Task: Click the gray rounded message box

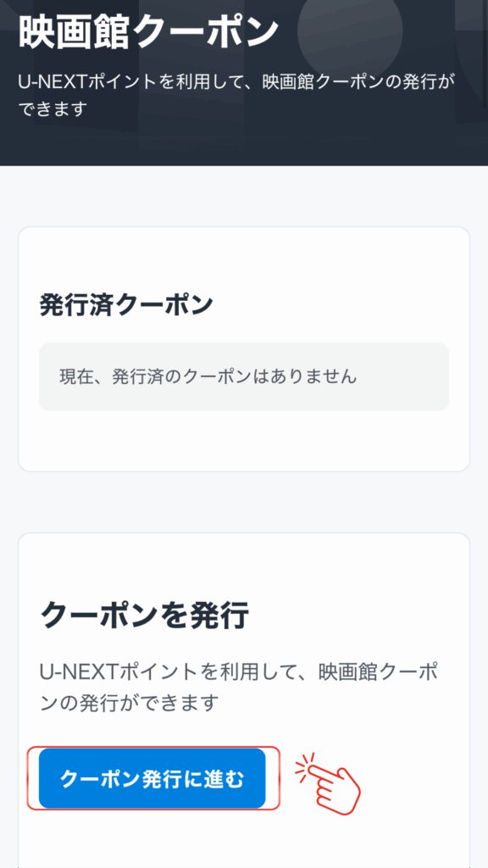Action: tap(244, 376)
